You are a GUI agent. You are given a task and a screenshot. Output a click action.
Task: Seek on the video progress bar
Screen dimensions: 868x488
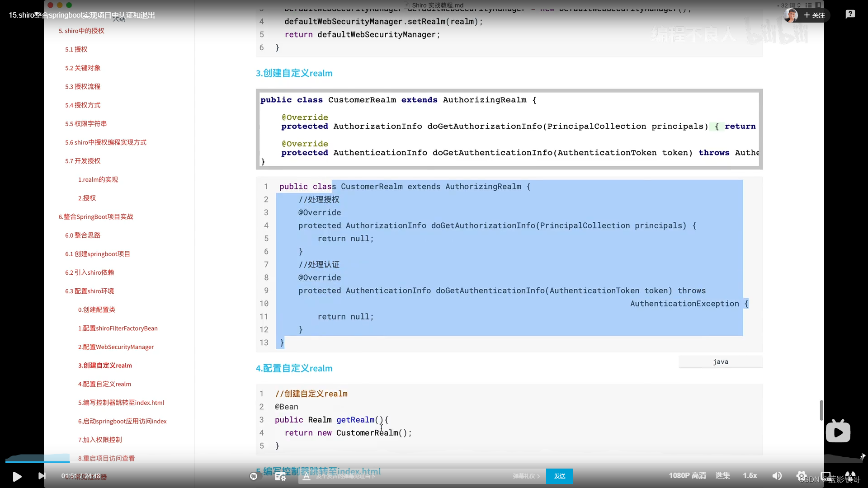click(x=434, y=462)
